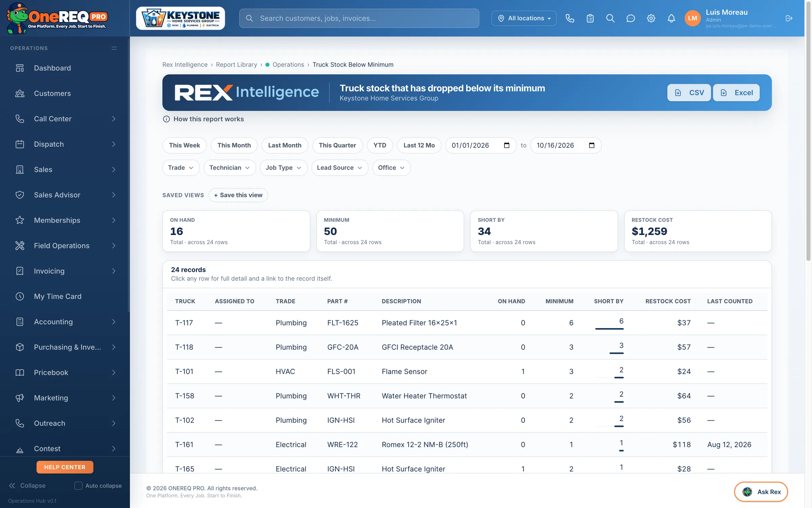Expand the Dispatch sidebar menu
812x508 pixels.
(65, 144)
